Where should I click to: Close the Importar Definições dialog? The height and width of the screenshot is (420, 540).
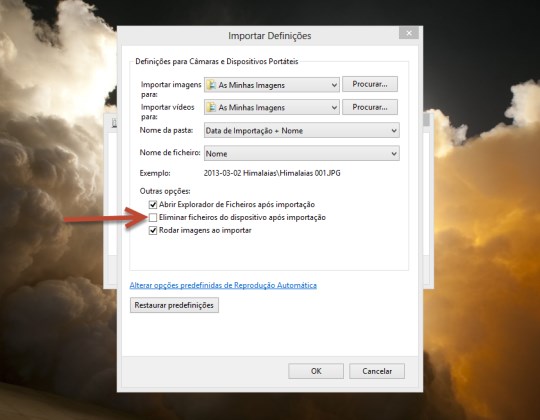pyautogui.click(x=409, y=33)
